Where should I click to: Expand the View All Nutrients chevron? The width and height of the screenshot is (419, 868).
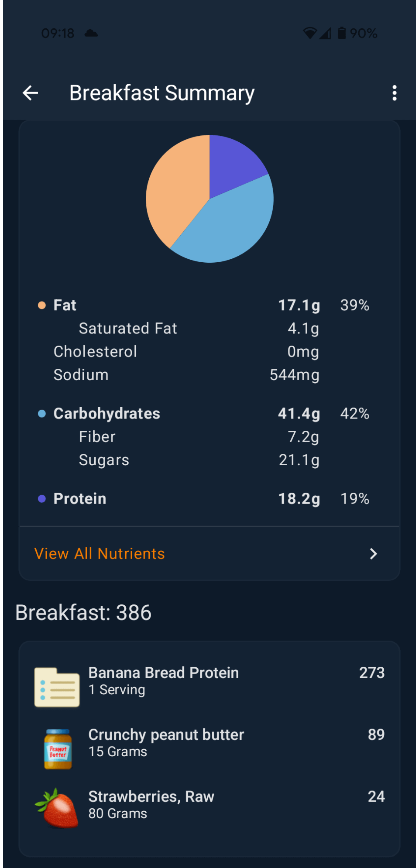tap(373, 554)
